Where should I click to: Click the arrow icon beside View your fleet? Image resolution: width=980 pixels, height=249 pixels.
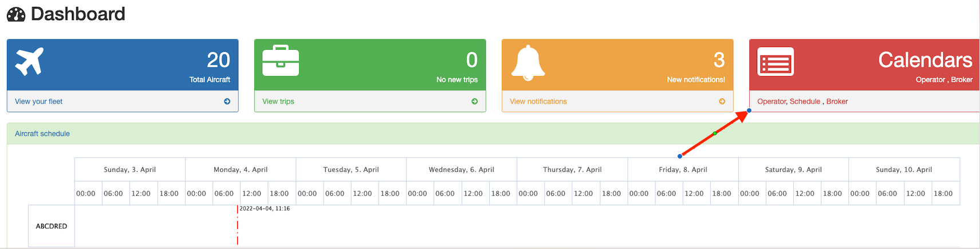227,101
